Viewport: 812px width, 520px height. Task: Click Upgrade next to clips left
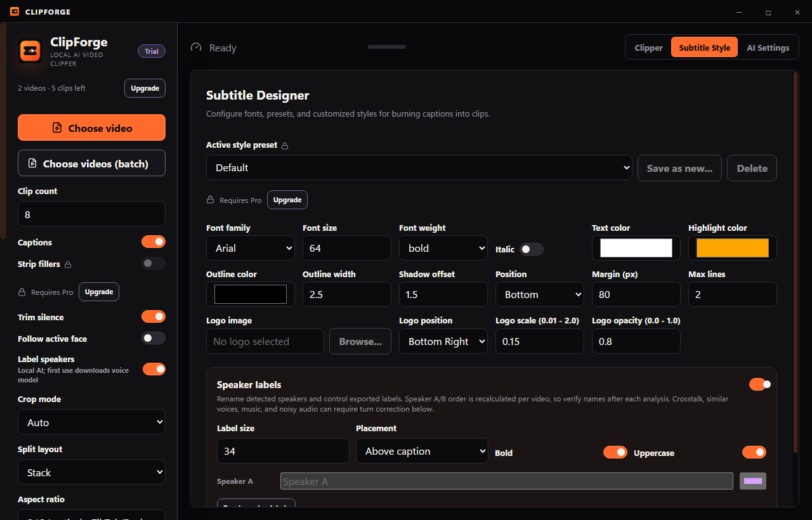(x=145, y=88)
